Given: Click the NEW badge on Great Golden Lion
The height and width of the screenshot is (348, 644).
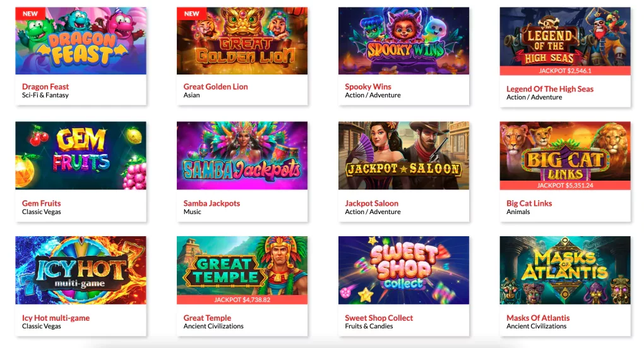Looking at the screenshot, I should coord(192,13).
